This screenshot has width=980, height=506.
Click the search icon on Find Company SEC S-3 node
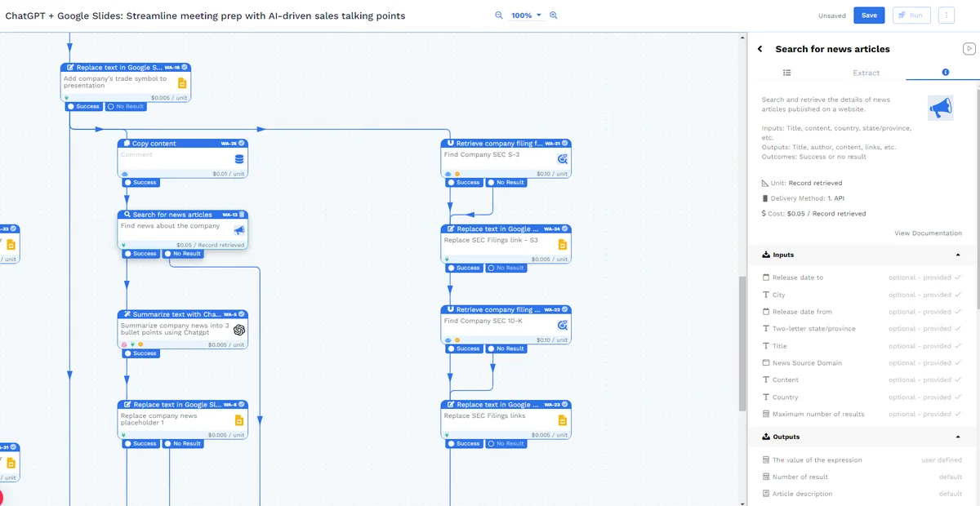tap(562, 159)
